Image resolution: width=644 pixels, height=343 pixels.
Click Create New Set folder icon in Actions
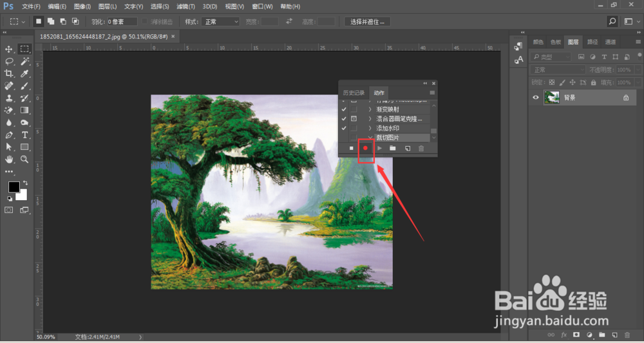pyautogui.click(x=393, y=148)
